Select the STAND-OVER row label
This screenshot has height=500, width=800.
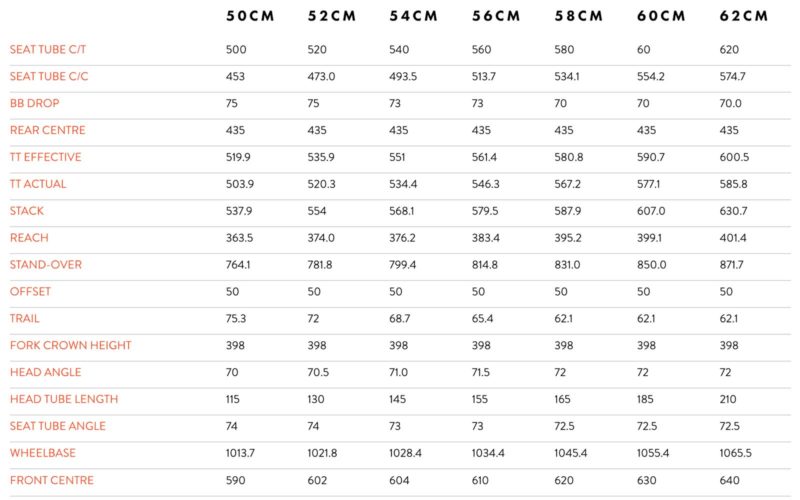46,265
